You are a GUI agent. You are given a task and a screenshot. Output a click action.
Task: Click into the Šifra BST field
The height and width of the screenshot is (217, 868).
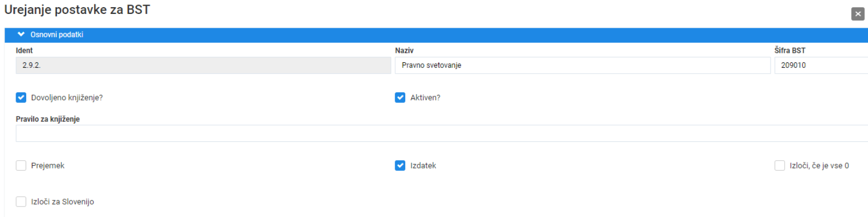tap(821, 65)
